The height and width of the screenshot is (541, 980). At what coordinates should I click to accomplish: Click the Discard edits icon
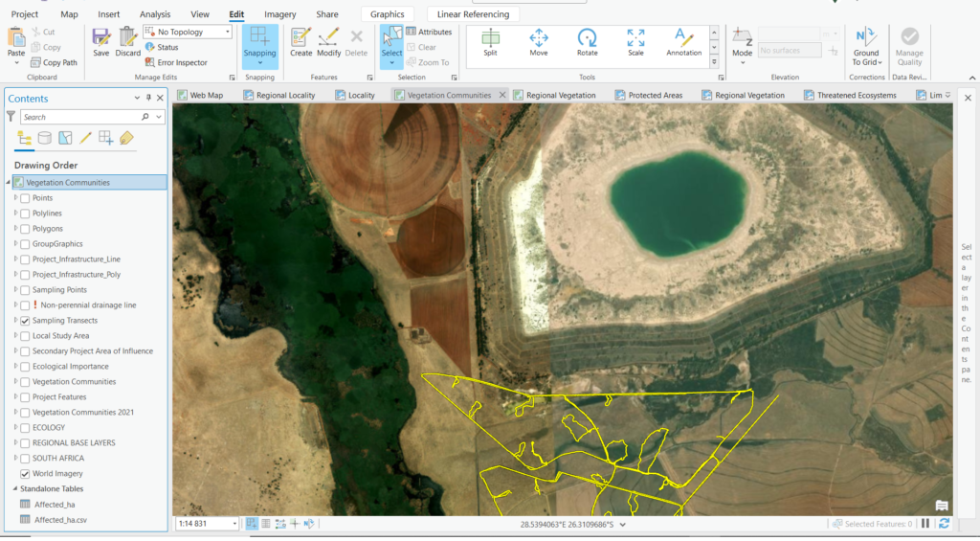128,38
